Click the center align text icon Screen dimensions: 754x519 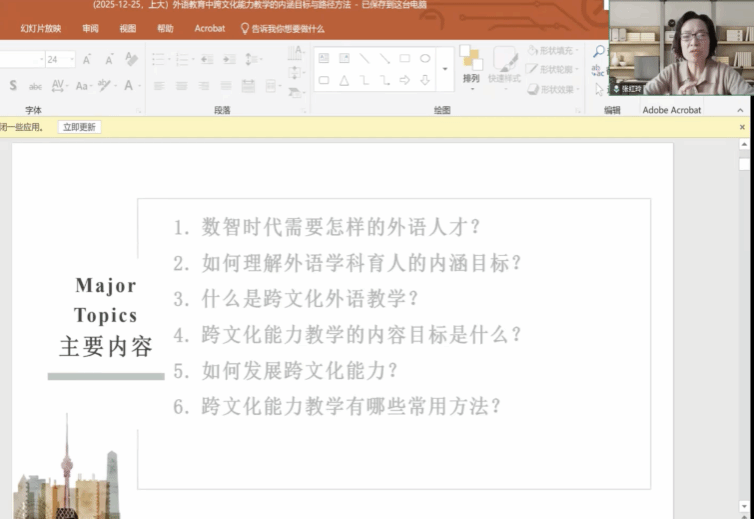point(181,86)
